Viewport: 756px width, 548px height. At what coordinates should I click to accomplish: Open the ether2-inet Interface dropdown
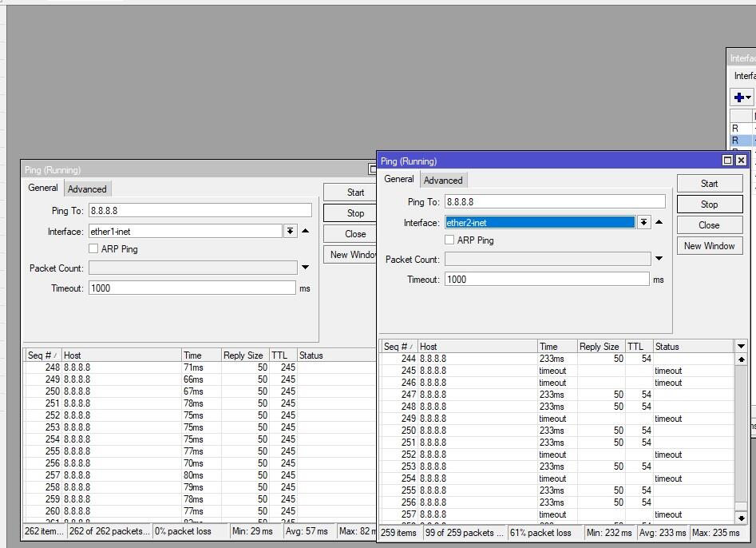[x=643, y=223]
